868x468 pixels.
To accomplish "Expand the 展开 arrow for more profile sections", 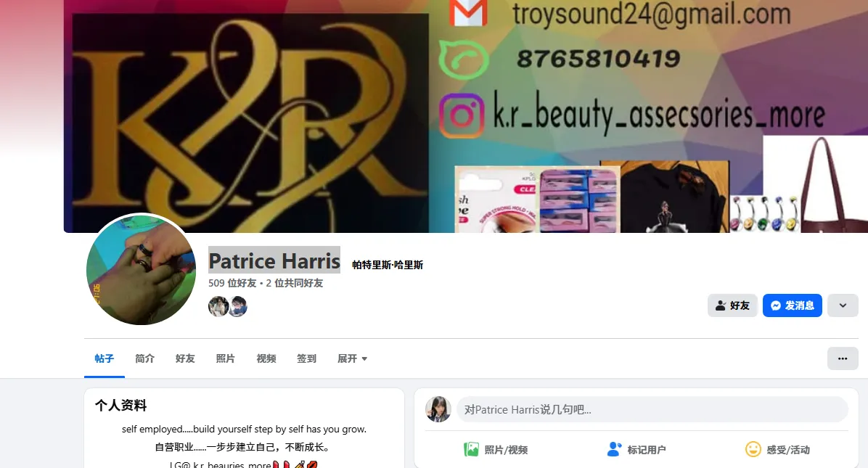I will pos(363,358).
